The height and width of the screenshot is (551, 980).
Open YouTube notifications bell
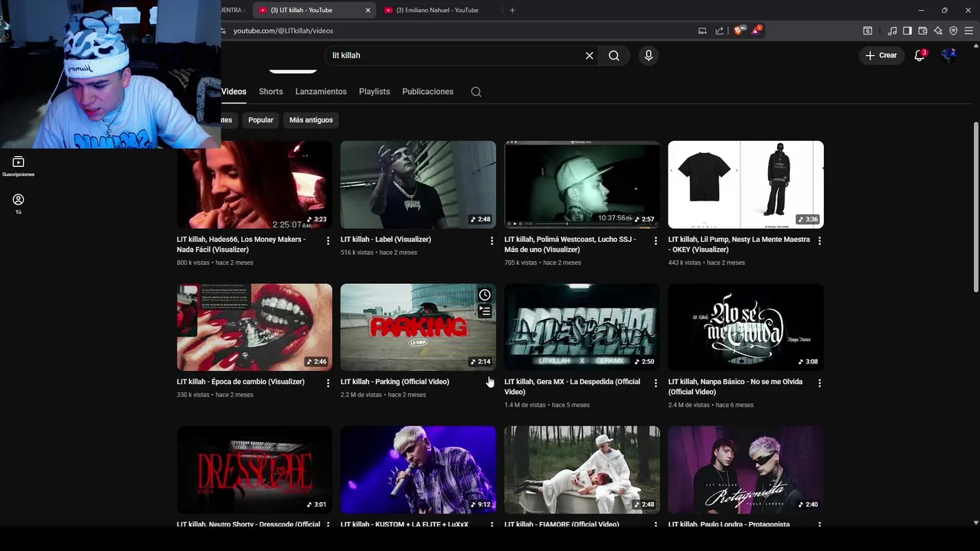[x=920, y=55]
